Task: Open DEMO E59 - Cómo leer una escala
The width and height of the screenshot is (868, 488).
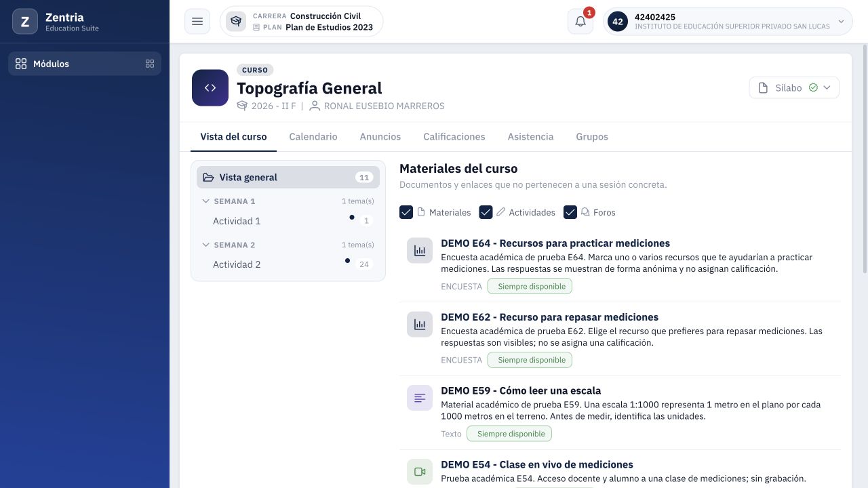Action: (521, 391)
